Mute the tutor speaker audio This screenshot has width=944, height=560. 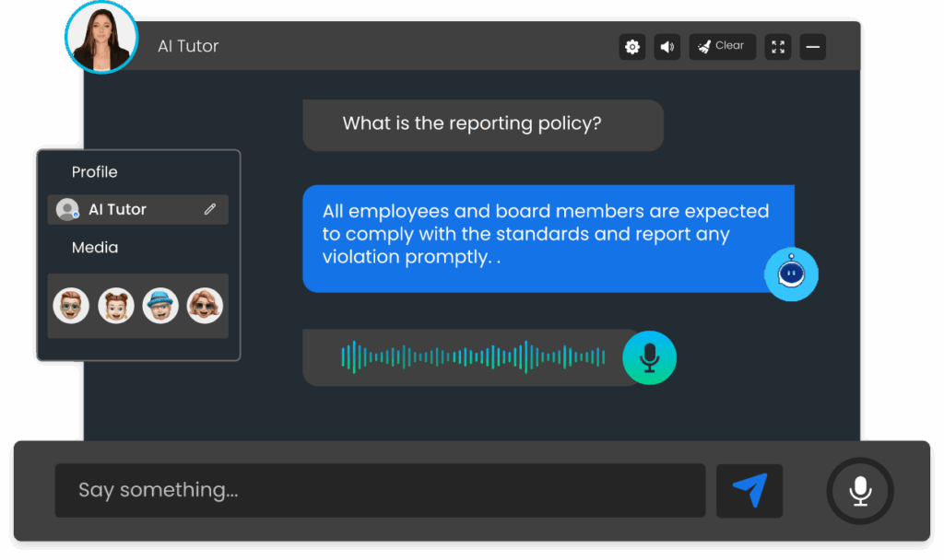pos(667,47)
